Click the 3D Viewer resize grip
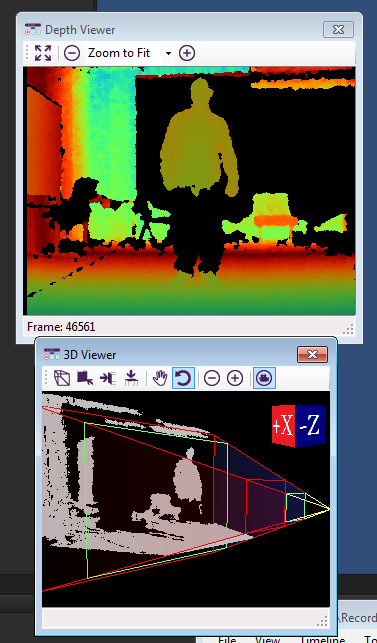The height and width of the screenshot is (643, 377). point(323,621)
